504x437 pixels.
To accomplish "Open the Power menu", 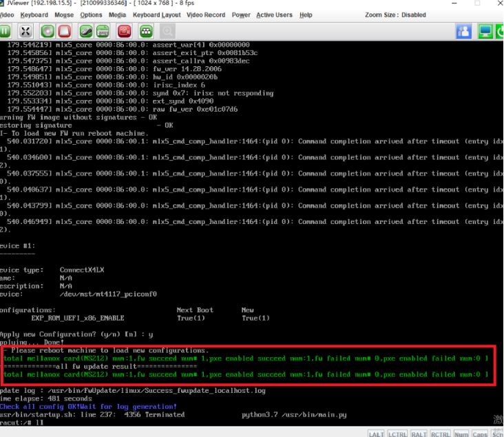I will tap(241, 14).
